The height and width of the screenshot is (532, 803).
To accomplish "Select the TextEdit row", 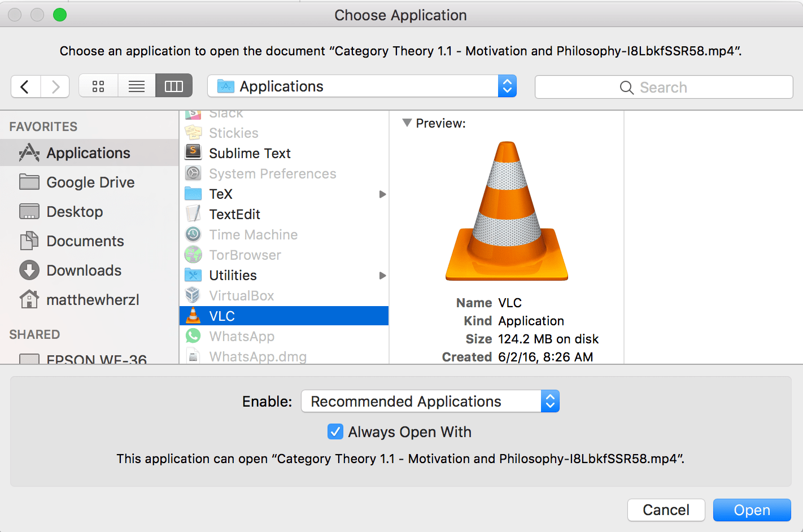I will (x=284, y=214).
